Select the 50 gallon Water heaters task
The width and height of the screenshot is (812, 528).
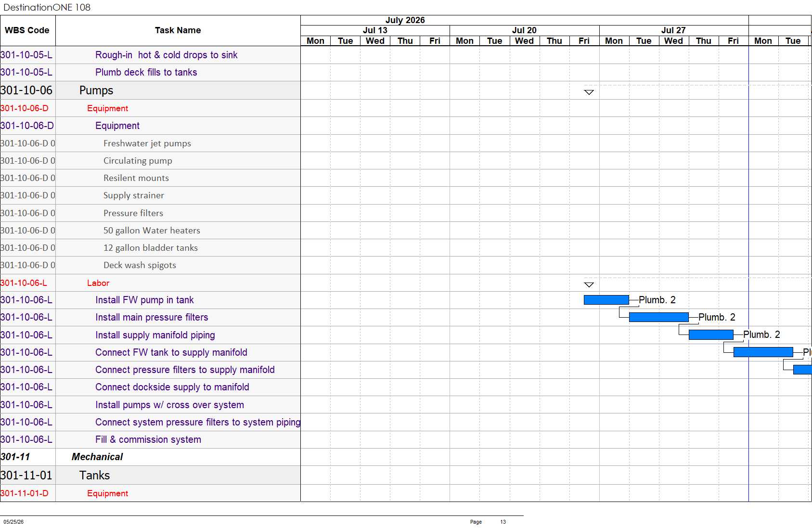152,231
